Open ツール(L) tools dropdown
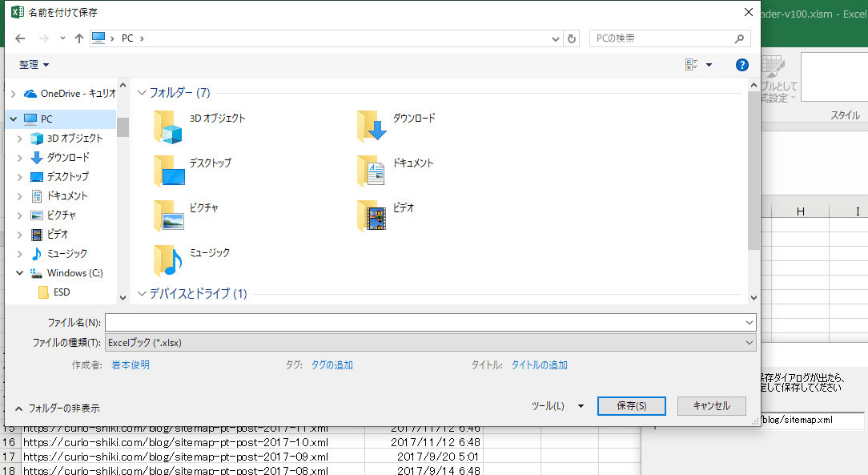868x475 pixels. pyautogui.click(x=557, y=406)
